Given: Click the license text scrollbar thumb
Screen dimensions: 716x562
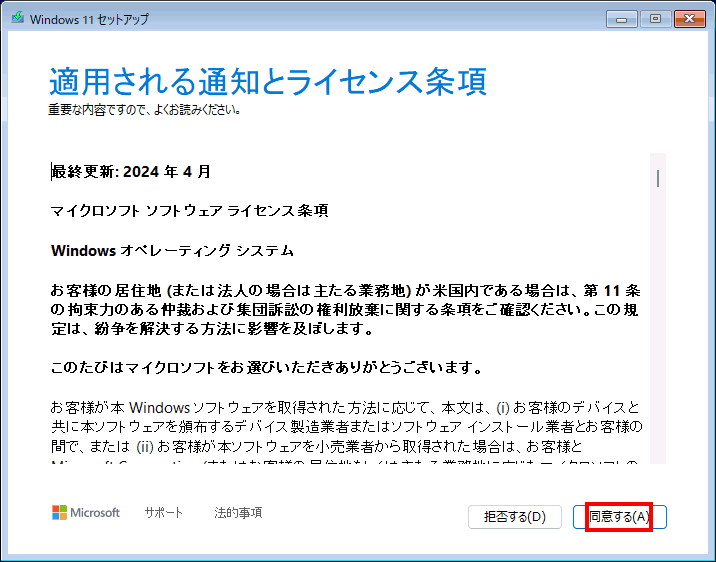Looking at the screenshot, I should click(x=658, y=178).
